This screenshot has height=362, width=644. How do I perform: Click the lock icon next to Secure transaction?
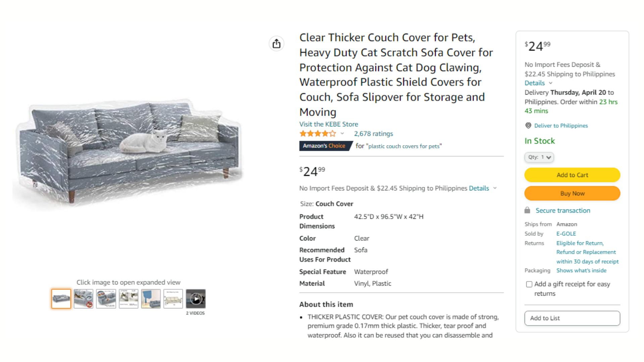tap(527, 210)
